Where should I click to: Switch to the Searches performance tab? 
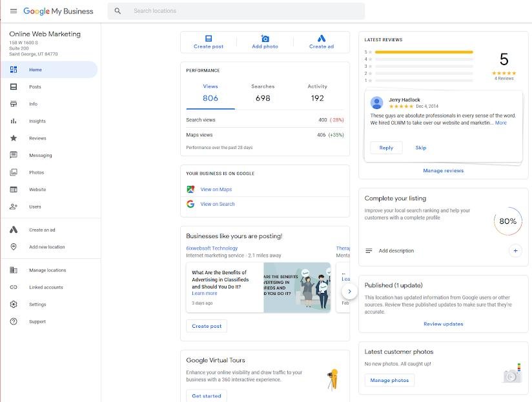(263, 93)
